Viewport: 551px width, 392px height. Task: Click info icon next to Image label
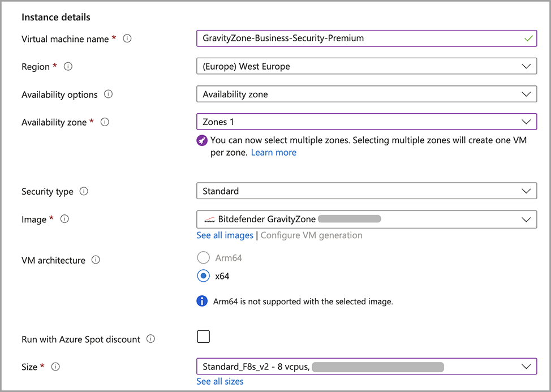pos(64,219)
